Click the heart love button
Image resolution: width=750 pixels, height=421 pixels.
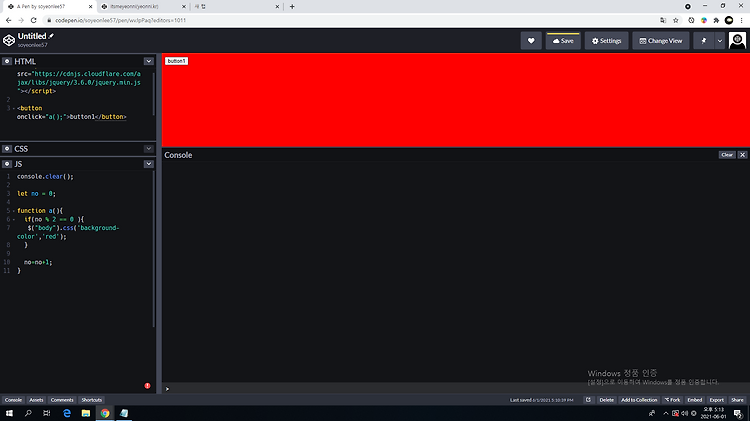click(x=531, y=41)
